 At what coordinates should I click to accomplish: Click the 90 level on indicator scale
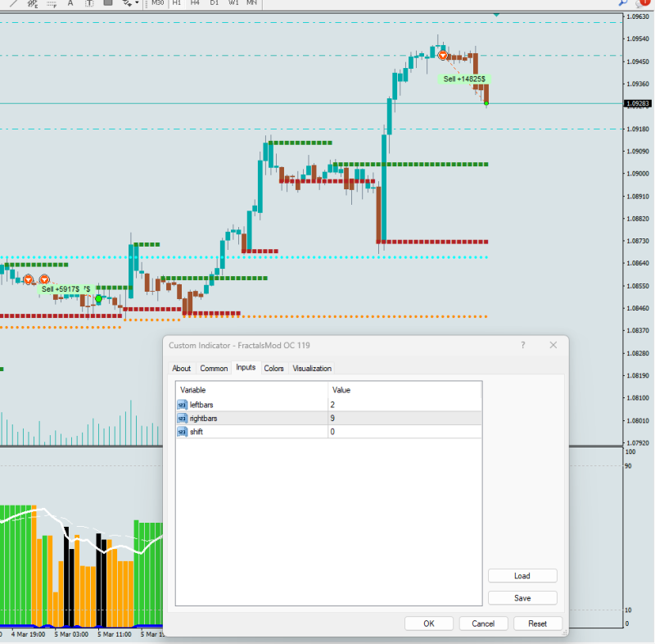click(628, 466)
